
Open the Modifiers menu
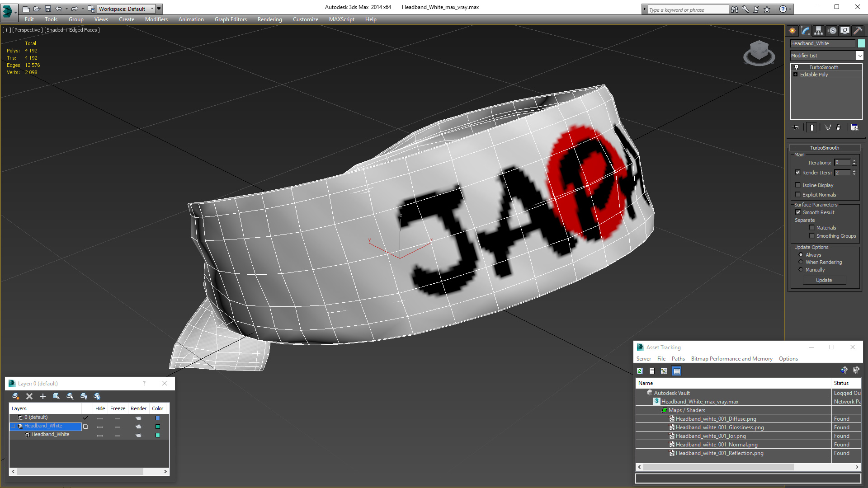(156, 19)
